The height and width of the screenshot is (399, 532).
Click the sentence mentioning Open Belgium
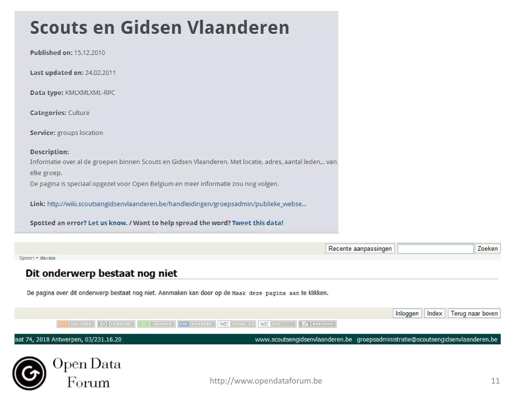coord(154,184)
